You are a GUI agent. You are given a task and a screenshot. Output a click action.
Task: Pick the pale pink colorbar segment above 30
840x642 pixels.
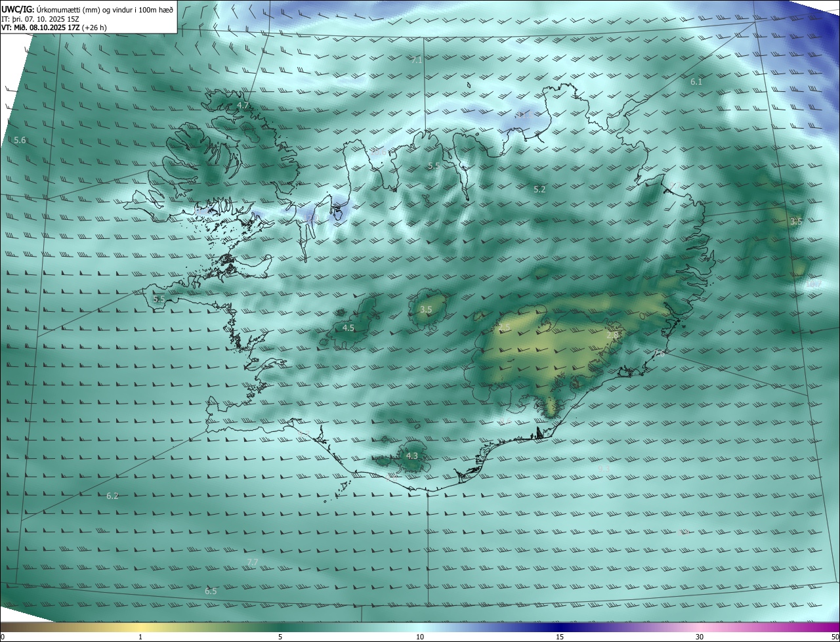click(x=700, y=627)
